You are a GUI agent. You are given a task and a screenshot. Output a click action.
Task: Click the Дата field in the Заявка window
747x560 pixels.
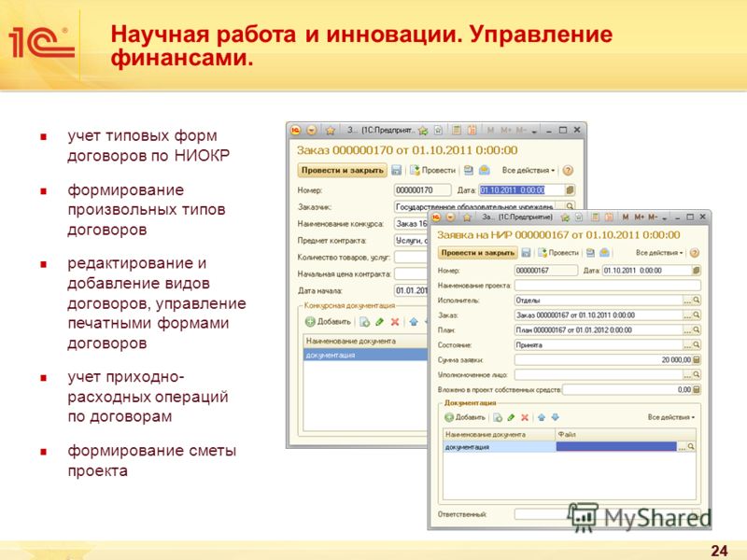point(646,271)
